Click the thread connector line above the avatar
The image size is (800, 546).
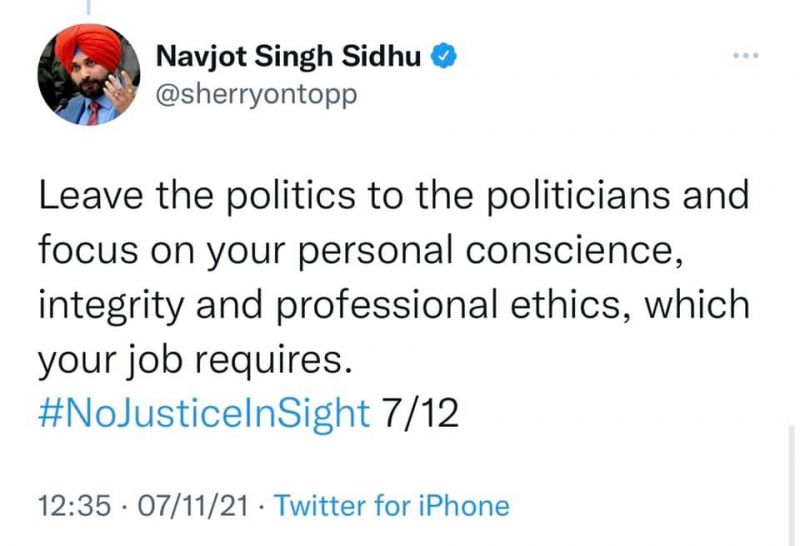(89, 8)
